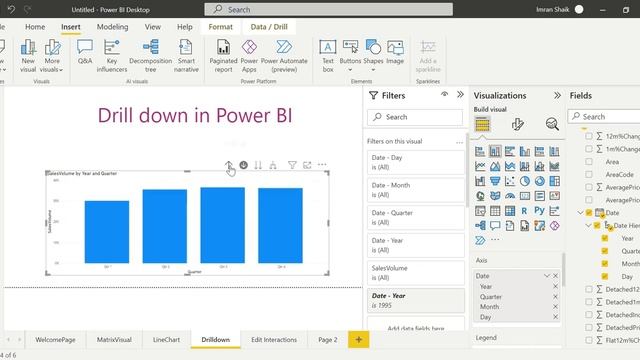Open the Analytics pane magnifier icon
Viewport: 640px width, 360px height.
tap(552, 124)
